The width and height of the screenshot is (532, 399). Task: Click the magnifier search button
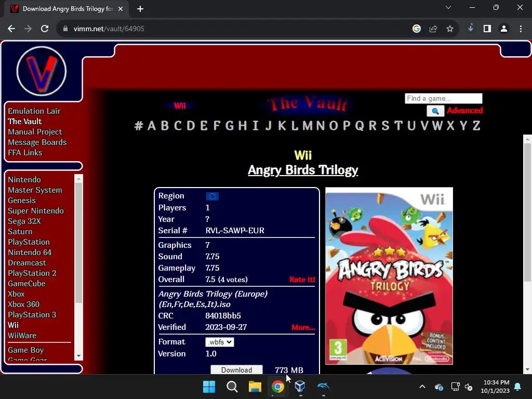tap(435, 111)
